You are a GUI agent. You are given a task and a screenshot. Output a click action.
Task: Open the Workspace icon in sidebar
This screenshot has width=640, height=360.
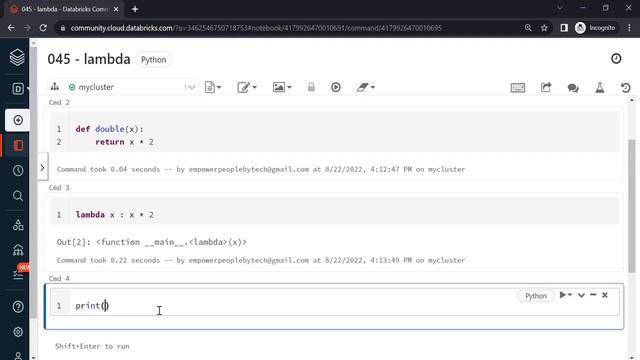[18, 145]
